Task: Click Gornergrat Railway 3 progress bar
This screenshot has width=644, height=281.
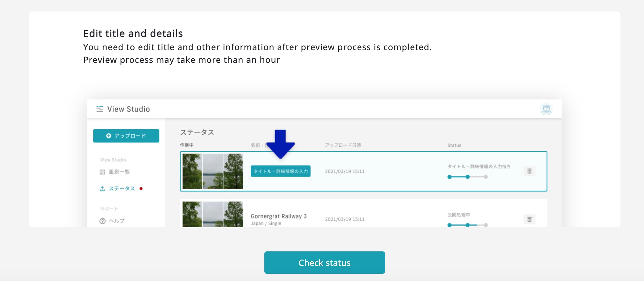Action: click(x=467, y=225)
